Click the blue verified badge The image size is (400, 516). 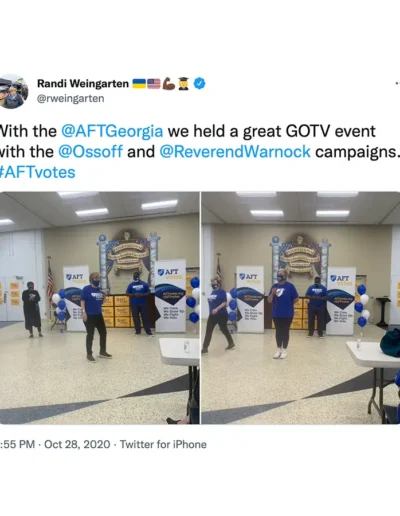click(200, 83)
